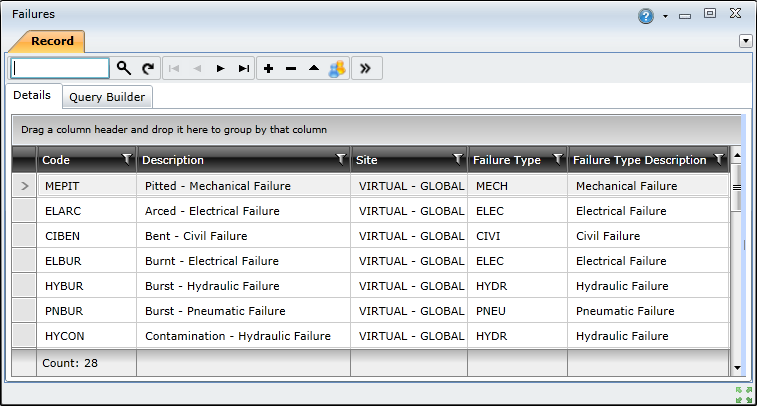
Task: Open the tab list dropdown at right
Action: click(745, 41)
